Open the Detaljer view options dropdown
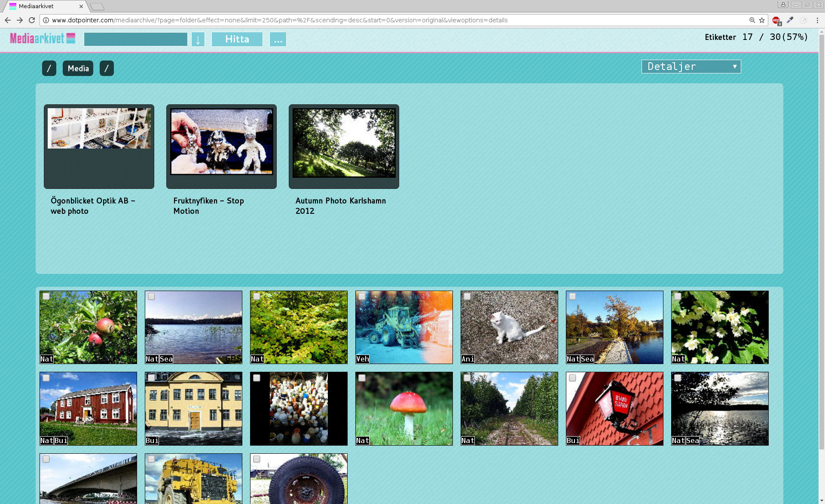Viewport: 825px width, 504px height. (691, 67)
